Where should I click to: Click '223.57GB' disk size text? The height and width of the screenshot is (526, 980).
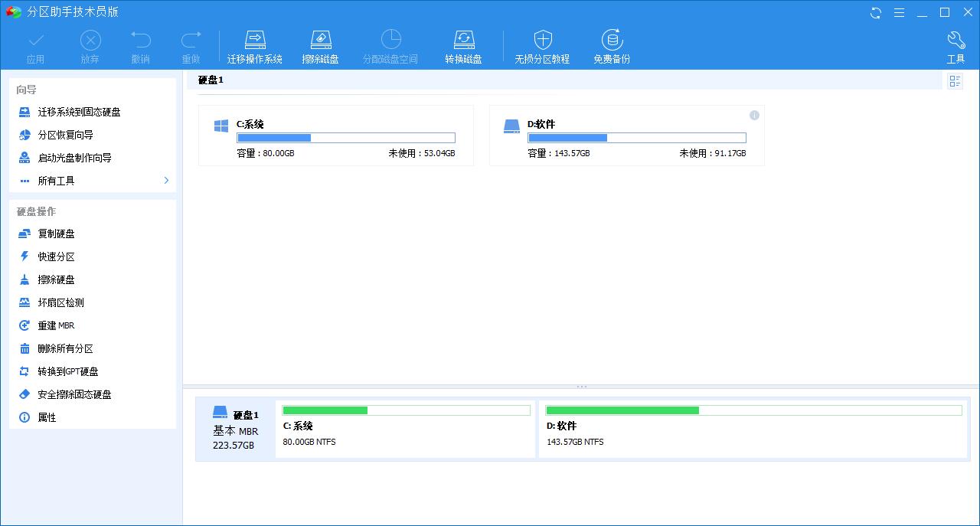pos(234,445)
